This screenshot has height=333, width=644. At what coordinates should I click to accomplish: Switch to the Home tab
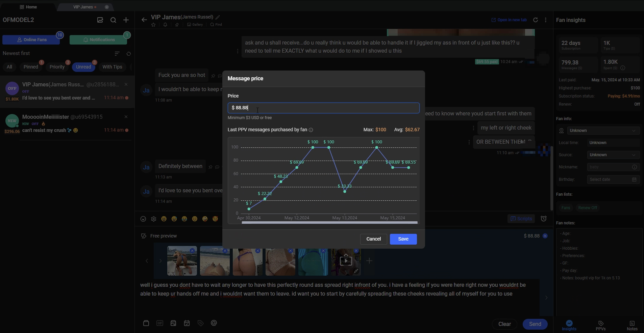pos(28,7)
